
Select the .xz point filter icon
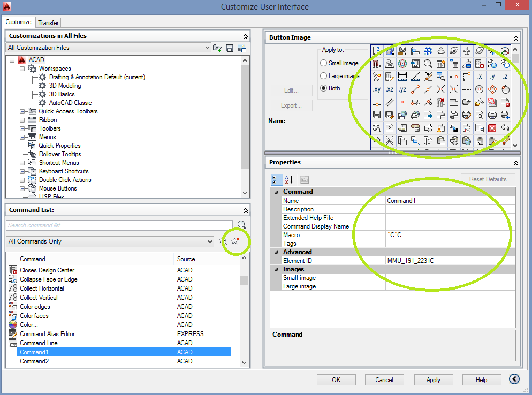pyautogui.click(x=390, y=89)
